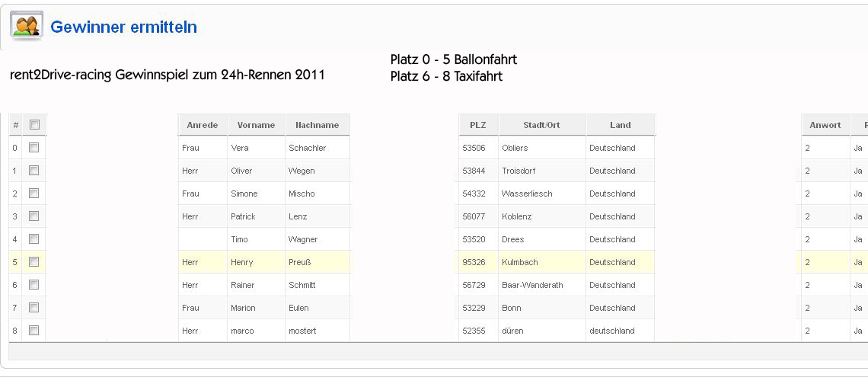868x384 pixels.
Task: Click the Anwort column header
Action: 825,125
